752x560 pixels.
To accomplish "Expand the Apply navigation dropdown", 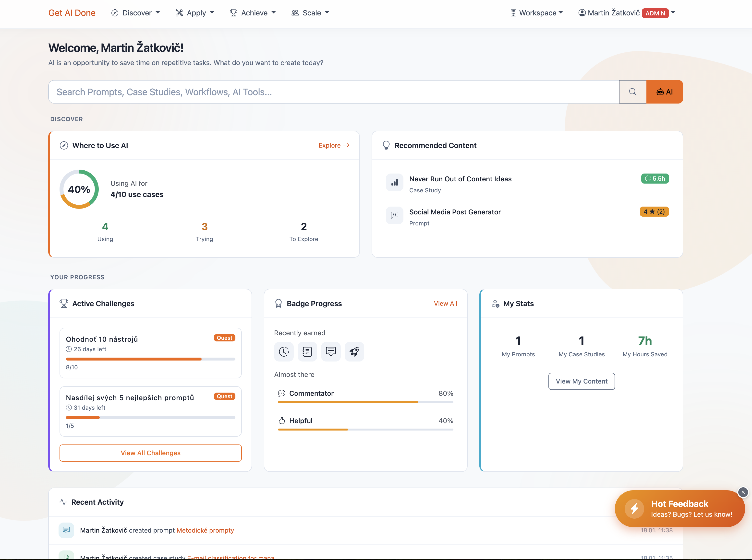I will pyautogui.click(x=195, y=13).
